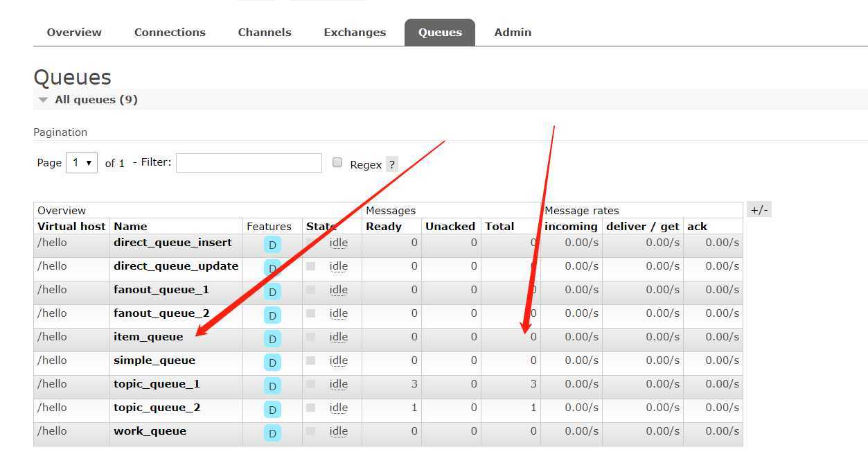
Task: Click the state indicator square for simple_queue
Action: coord(310,360)
